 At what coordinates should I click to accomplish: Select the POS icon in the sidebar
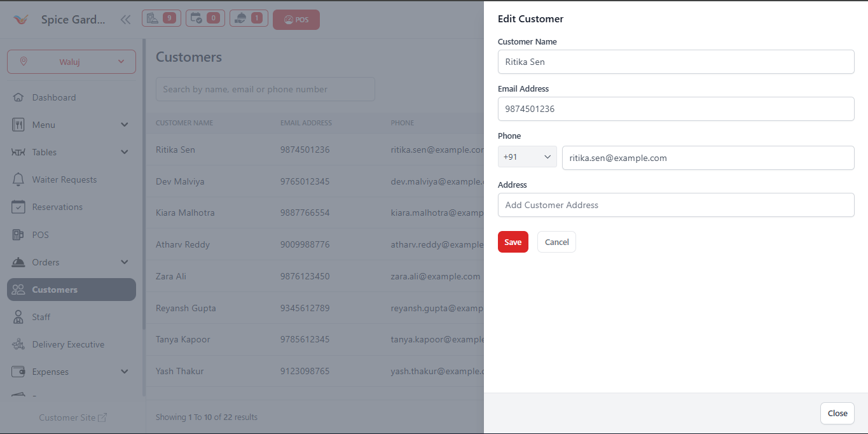click(x=18, y=234)
